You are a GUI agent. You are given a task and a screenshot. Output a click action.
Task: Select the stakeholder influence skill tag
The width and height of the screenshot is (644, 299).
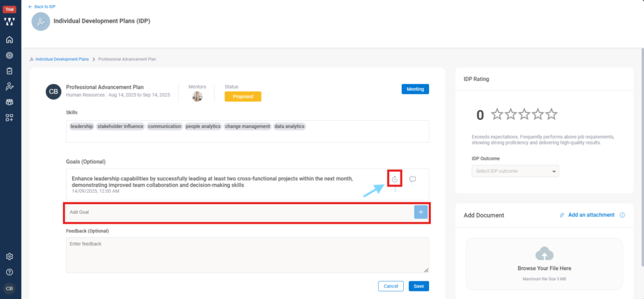tap(120, 126)
